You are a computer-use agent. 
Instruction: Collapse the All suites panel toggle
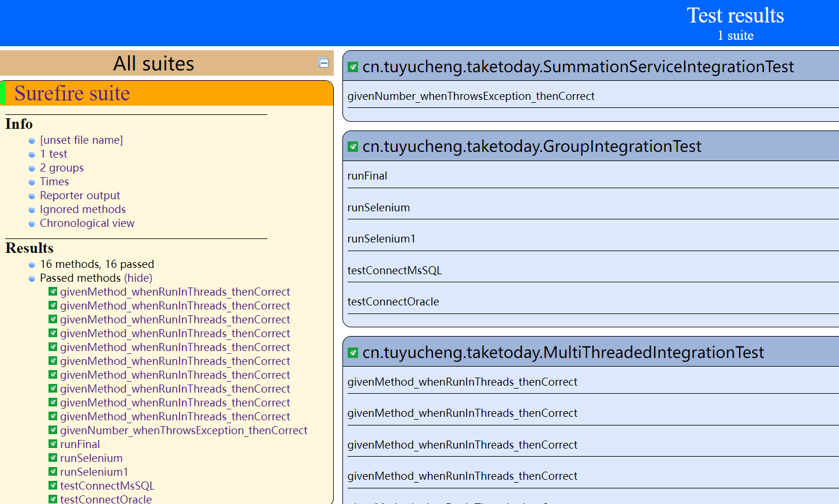[x=324, y=63]
